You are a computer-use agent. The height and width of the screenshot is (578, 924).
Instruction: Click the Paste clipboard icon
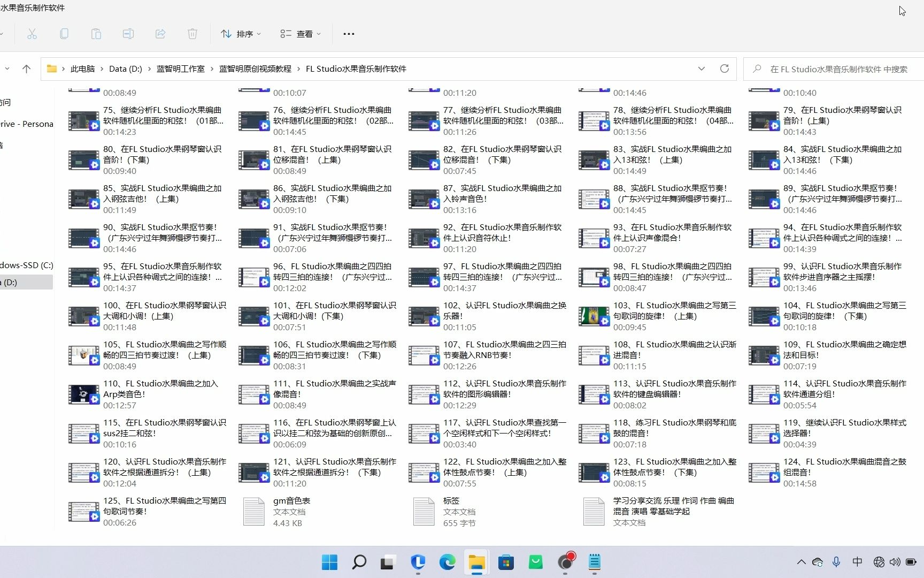[96, 34]
